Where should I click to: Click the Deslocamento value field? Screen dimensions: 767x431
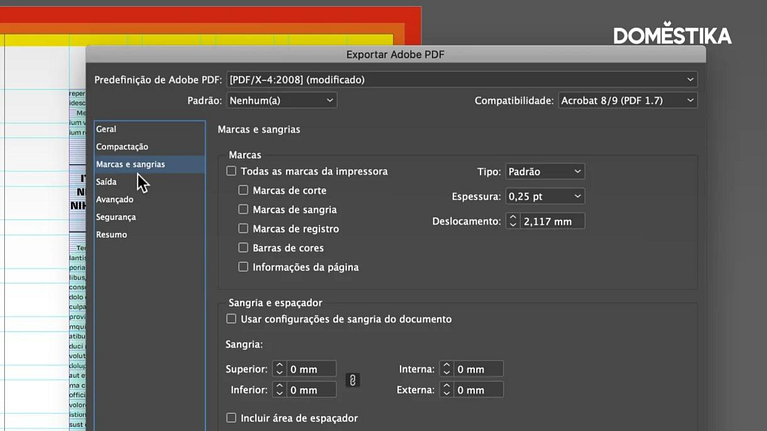click(x=552, y=221)
